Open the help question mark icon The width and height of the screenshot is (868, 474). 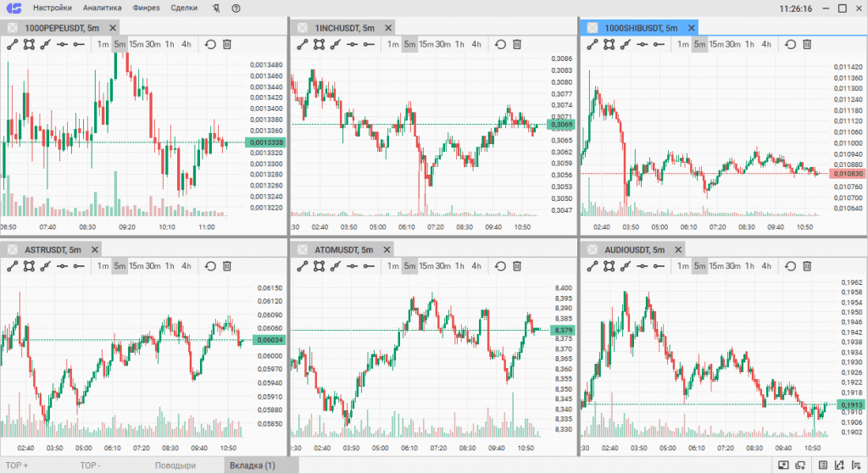[236, 8]
